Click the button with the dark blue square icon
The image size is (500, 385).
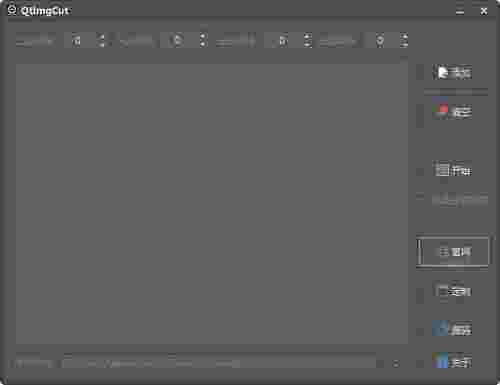[x=452, y=330]
